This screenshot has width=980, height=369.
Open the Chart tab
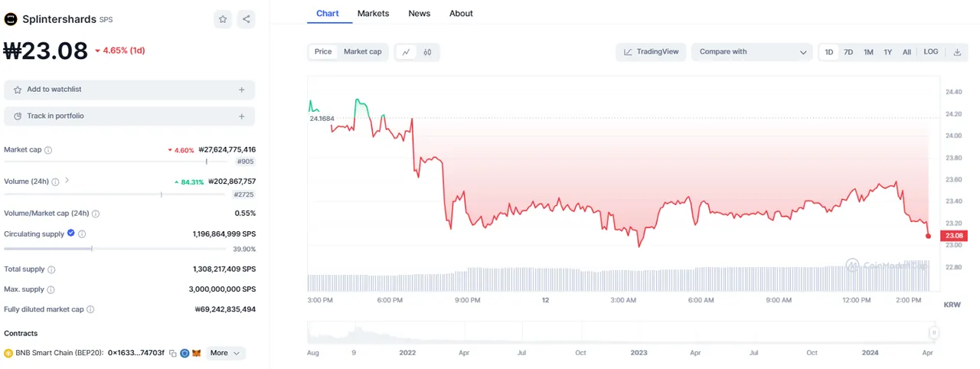(x=328, y=14)
